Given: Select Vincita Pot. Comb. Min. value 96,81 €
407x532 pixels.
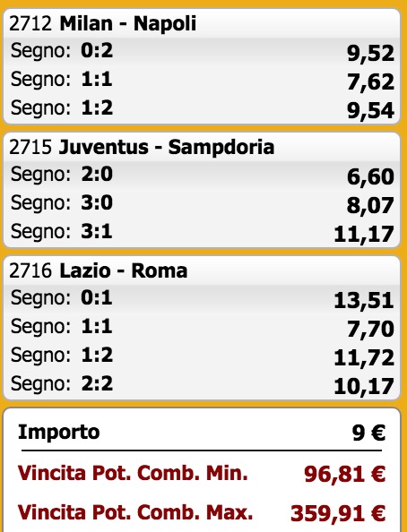Looking at the screenshot, I should point(345,474).
